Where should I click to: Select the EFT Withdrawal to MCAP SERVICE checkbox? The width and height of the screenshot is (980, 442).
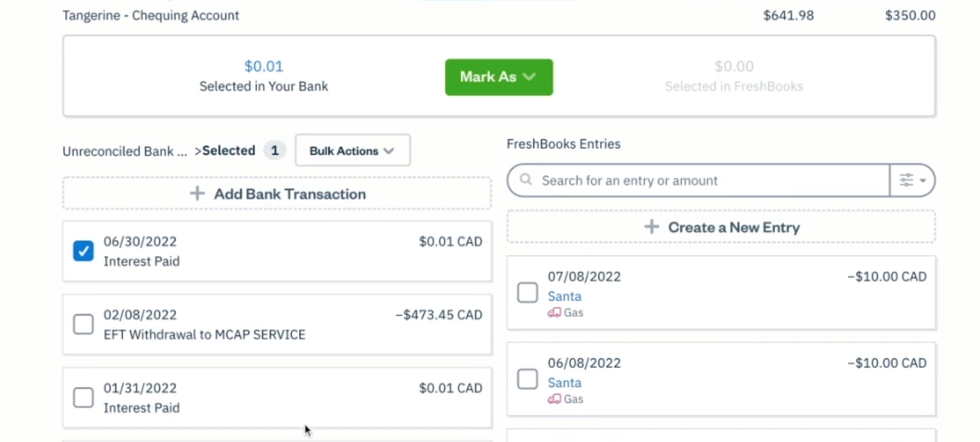pos(84,324)
